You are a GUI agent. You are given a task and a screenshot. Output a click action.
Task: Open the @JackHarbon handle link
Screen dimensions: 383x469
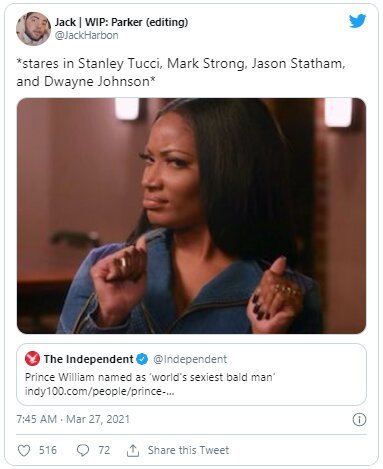coord(86,35)
